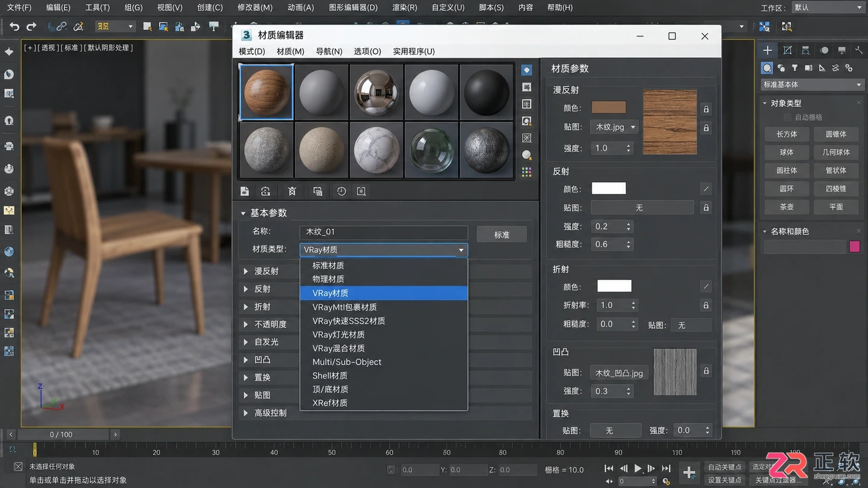Click the delete material star icon
The width and height of the screenshot is (868, 488).
pos(292,191)
